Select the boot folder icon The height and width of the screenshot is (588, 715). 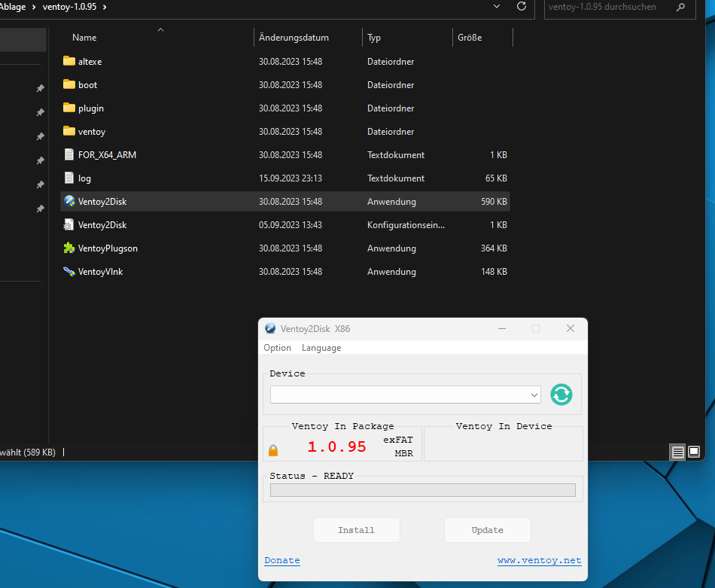point(68,84)
